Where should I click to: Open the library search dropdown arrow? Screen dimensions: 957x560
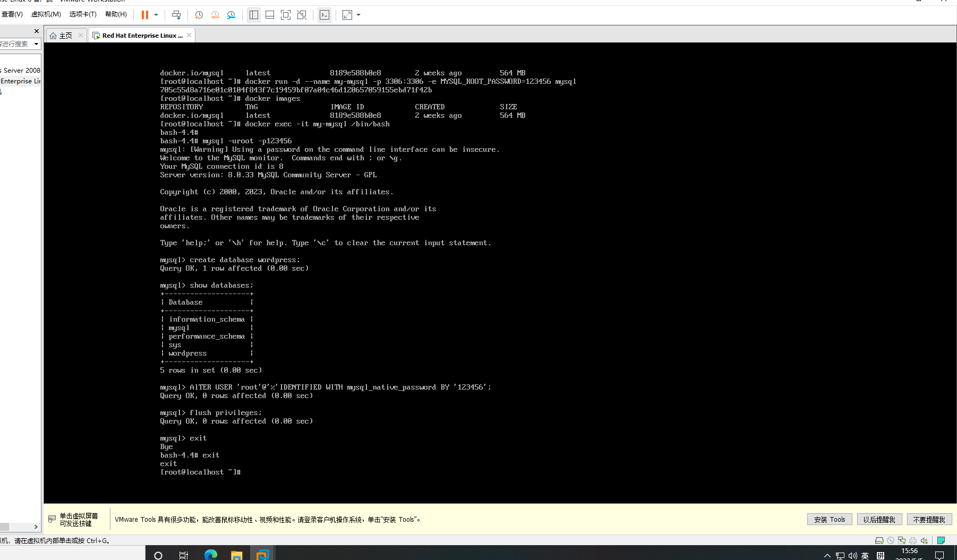[x=36, y=44]
